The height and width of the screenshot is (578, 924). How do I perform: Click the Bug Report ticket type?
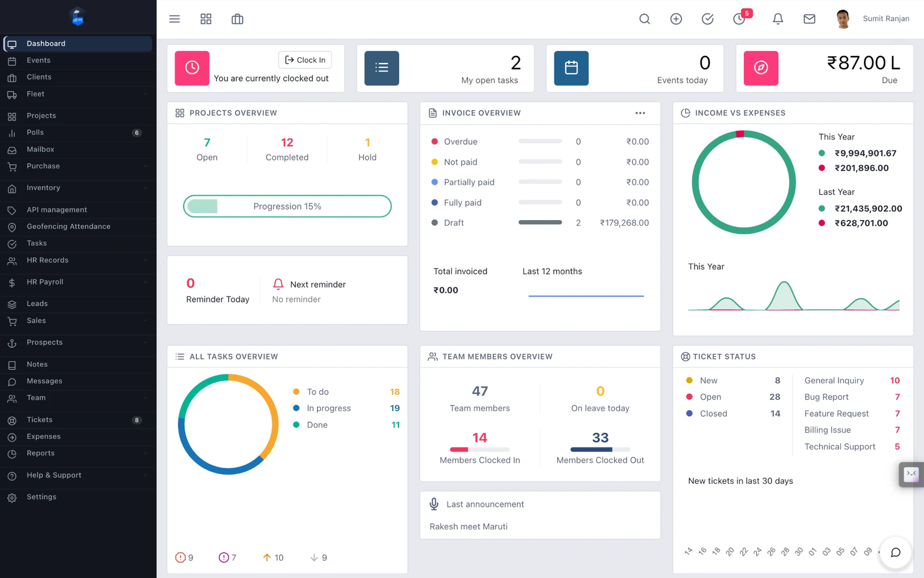826,397
